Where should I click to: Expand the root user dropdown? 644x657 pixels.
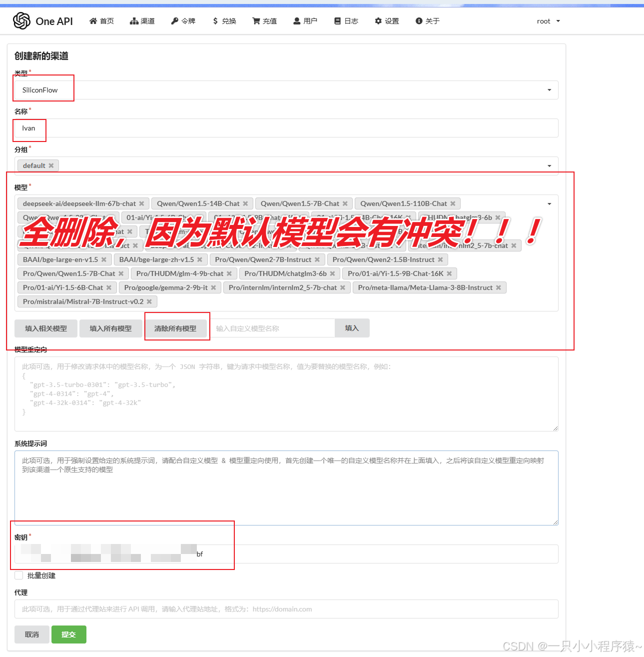point(549,21)
